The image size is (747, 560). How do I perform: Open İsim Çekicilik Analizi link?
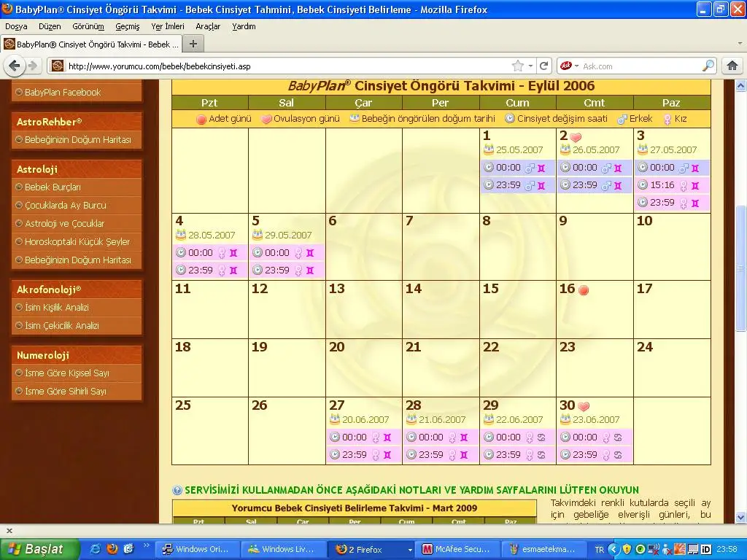point(62,325)
